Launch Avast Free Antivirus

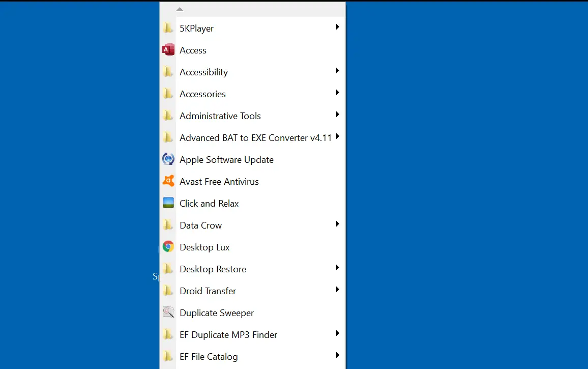pyautogui.click(x=252, y=181)
